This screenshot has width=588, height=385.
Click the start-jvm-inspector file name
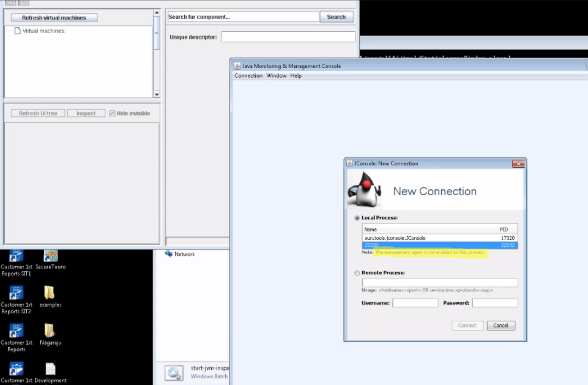tap(210, 368)
